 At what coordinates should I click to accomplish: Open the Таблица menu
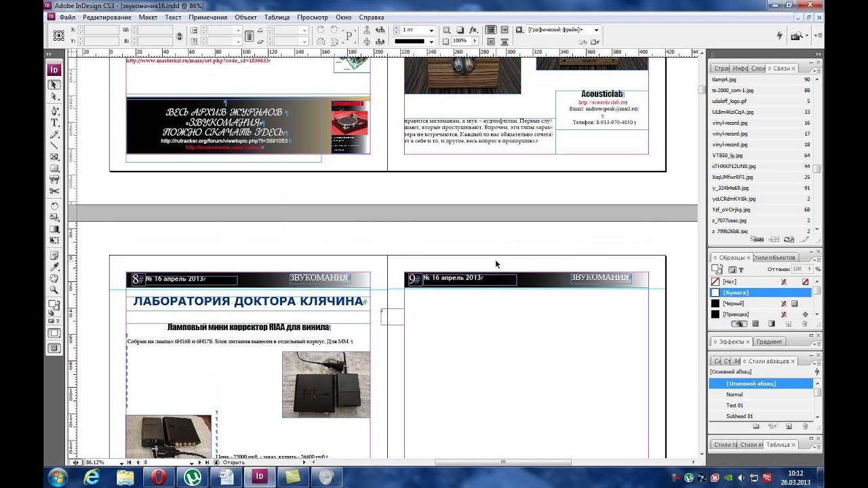point(277,17)
